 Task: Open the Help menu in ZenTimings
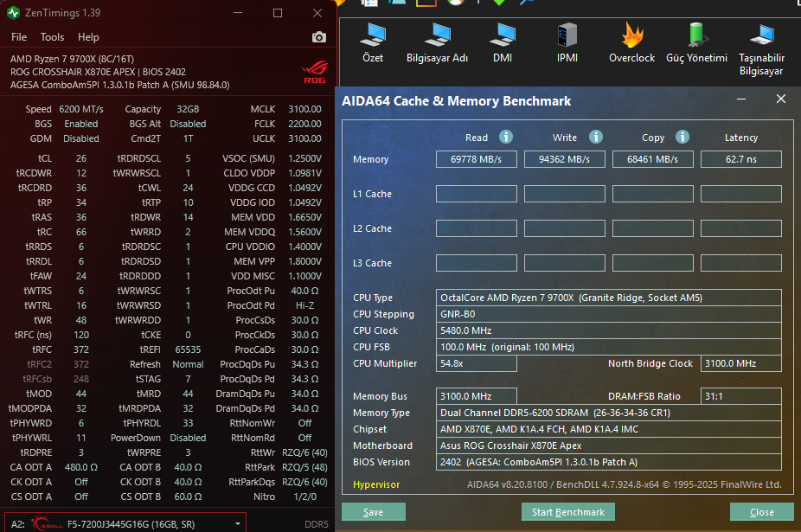[88, 37]
